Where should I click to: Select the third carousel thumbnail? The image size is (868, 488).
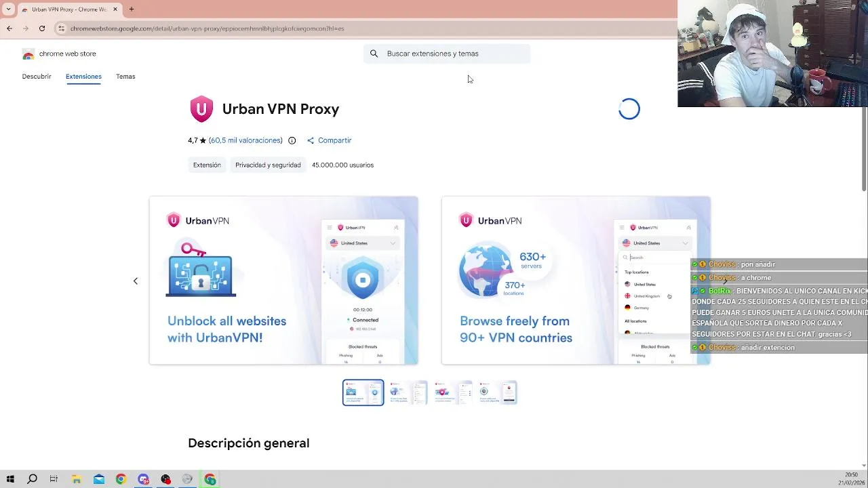pos(453,392)
